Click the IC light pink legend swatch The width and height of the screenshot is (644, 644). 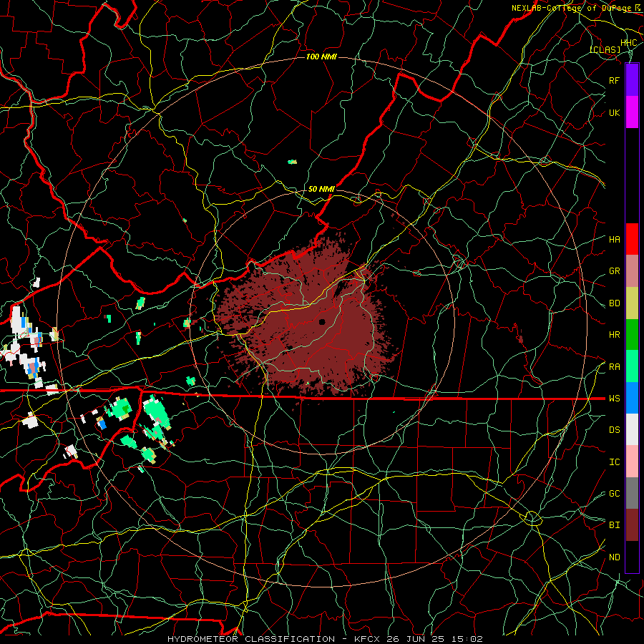[632, 462]
